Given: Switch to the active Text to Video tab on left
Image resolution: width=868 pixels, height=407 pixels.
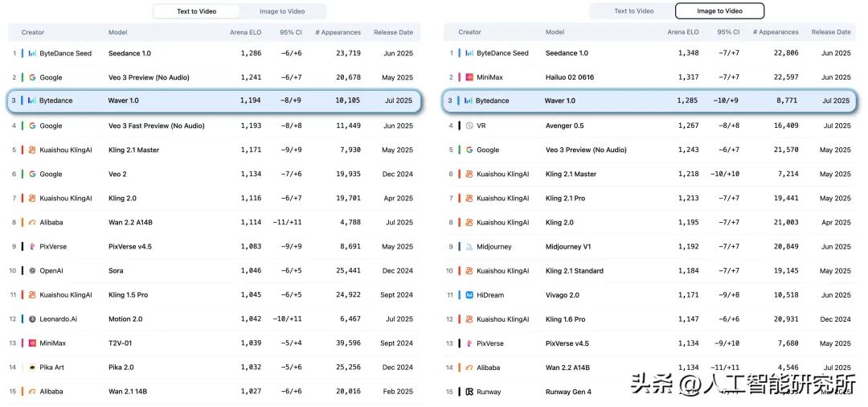Looking at the screenshot, I should [x=196, y=11].
